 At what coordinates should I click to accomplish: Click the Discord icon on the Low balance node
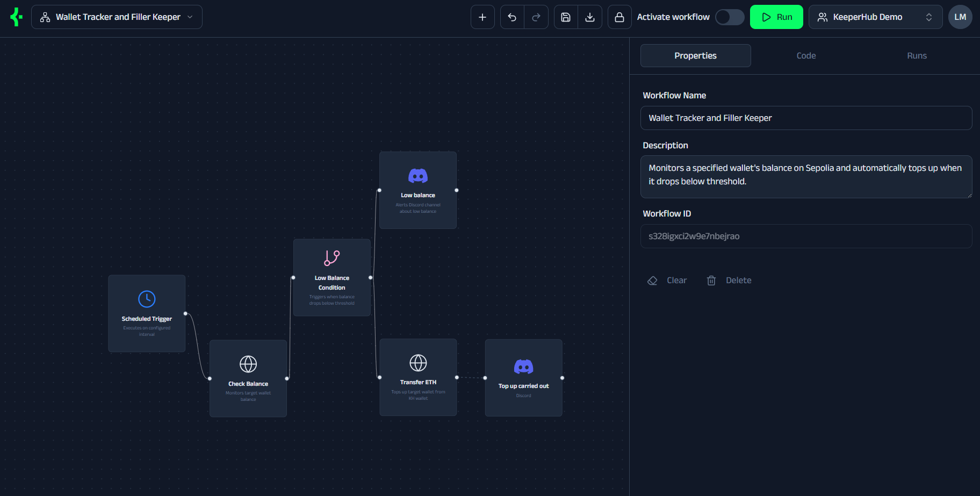(418, 176)
